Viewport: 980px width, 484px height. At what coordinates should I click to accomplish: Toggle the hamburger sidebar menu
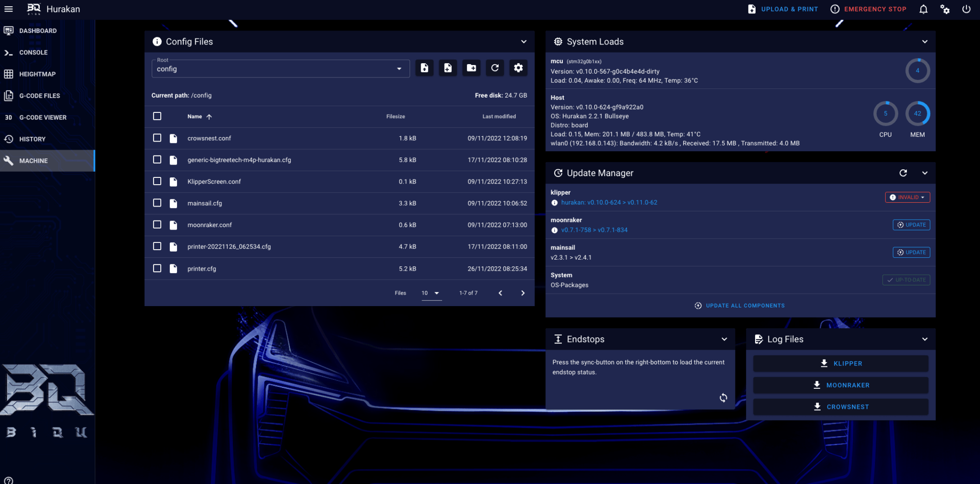pos(9,9)
